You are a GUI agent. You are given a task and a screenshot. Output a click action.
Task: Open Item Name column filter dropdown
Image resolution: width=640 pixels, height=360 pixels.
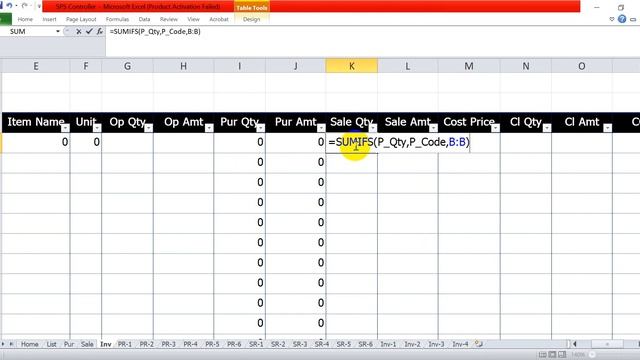[x=65, y=128]
